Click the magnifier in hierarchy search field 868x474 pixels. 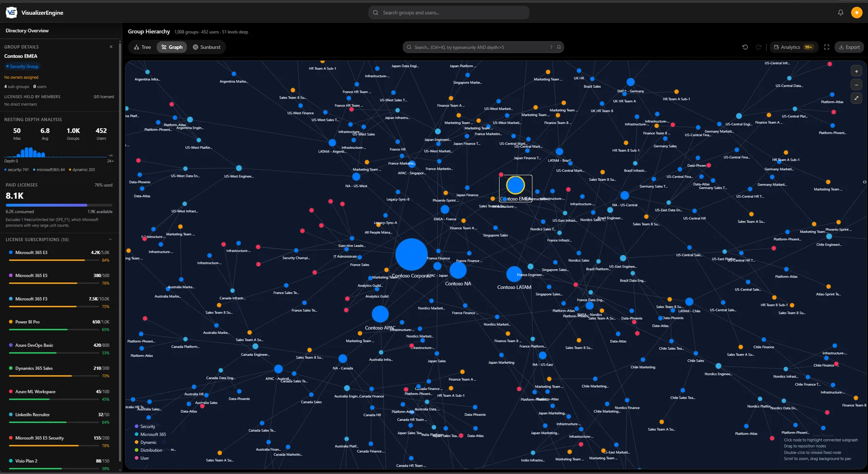click(x=409, y=47)
